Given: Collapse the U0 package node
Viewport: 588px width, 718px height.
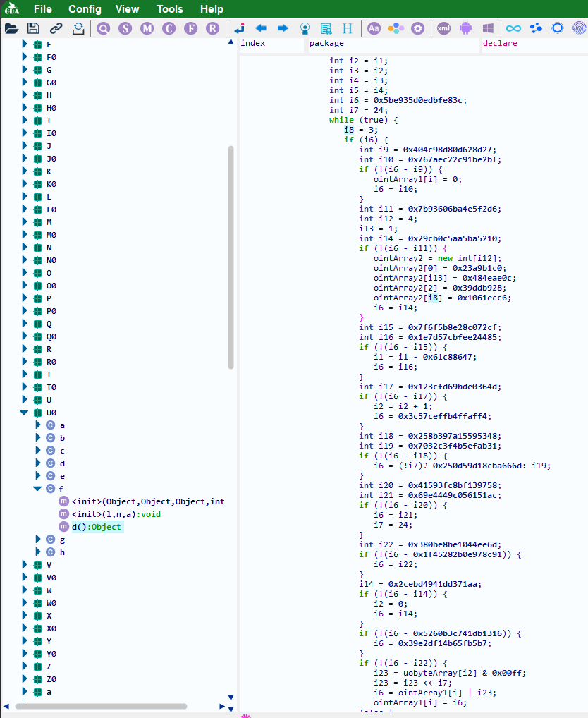Looking at the screenshot, I should (25, 413).
